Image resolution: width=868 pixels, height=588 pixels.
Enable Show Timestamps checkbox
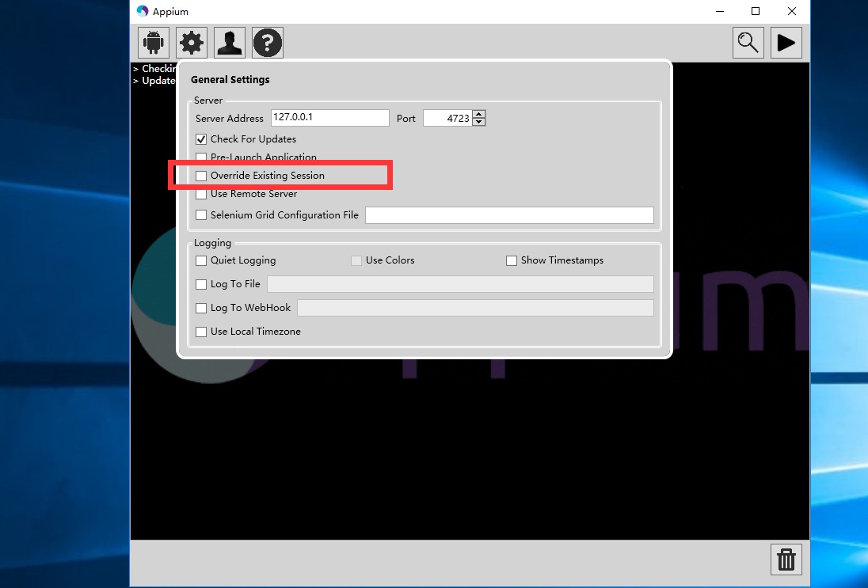pos(512,260)
